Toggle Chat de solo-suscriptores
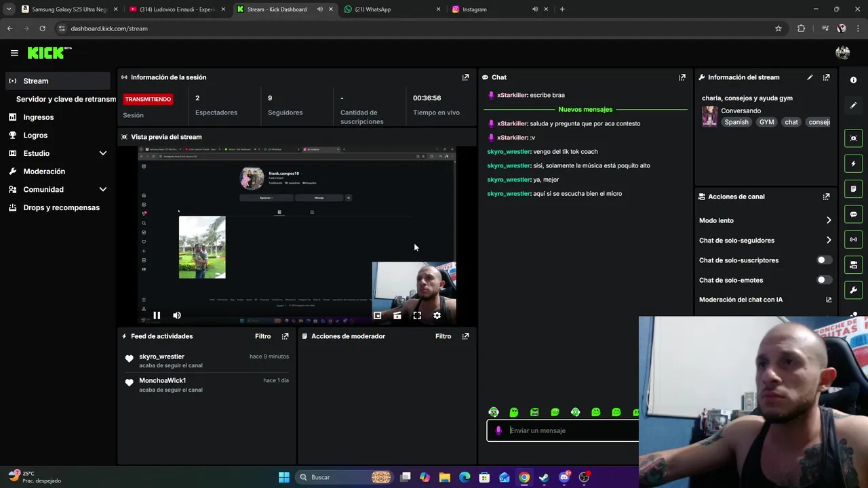The image size is (868, 488). coord(824,260)
